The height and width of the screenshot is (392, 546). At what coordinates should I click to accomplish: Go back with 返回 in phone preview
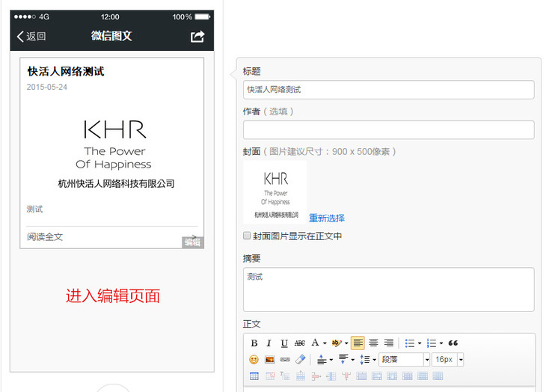pos(31,36)
